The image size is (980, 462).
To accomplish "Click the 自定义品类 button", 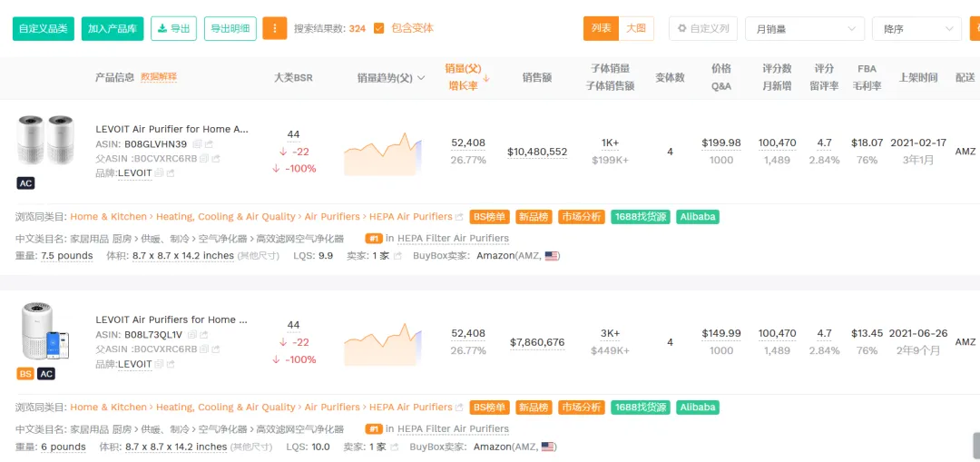I will pyautogui.click(x=44, y=29).
